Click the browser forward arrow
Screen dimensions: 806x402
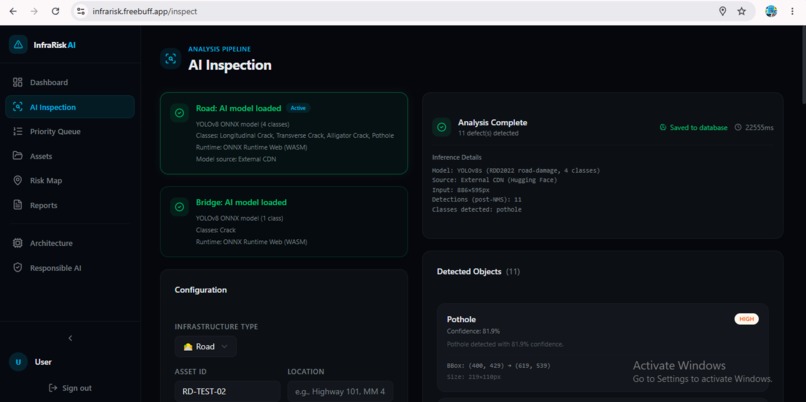point(34,11)
